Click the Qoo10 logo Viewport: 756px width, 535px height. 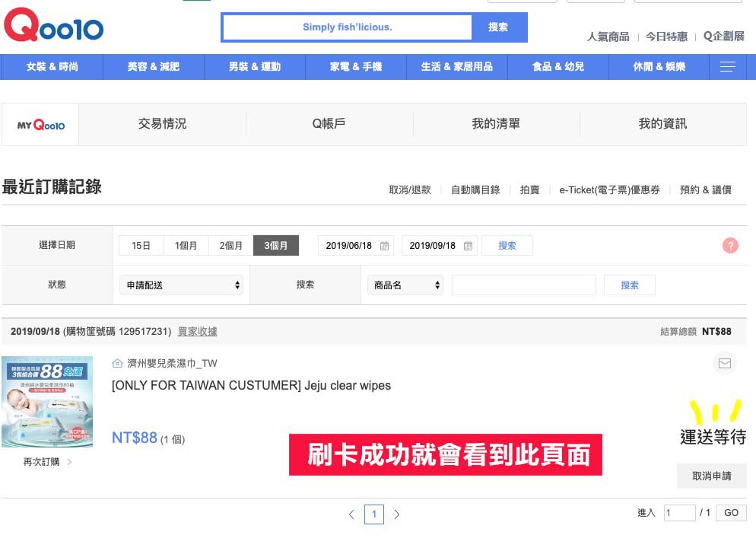point(53,25)
